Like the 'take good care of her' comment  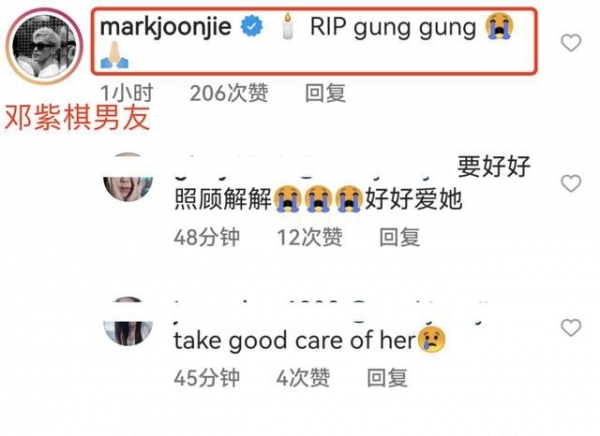click(x=571, y=328)
